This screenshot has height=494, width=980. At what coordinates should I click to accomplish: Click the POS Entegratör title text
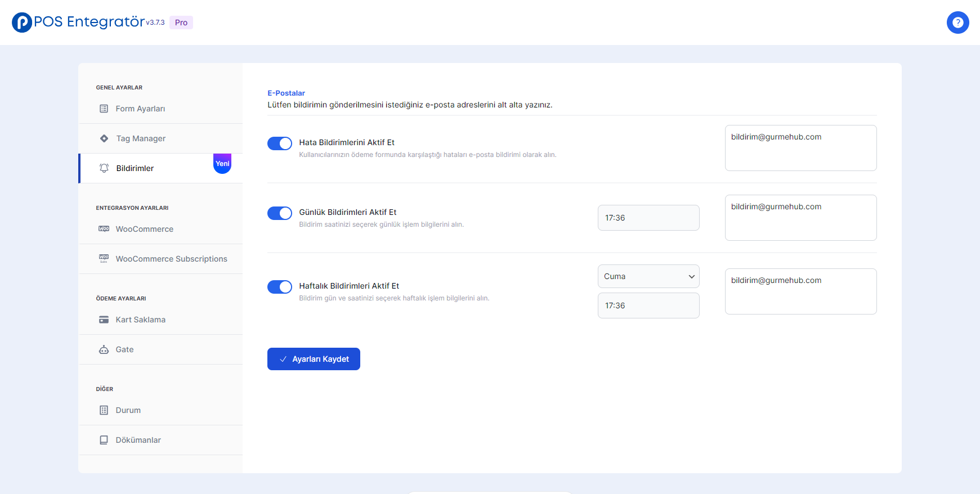(x=90, y=21)
